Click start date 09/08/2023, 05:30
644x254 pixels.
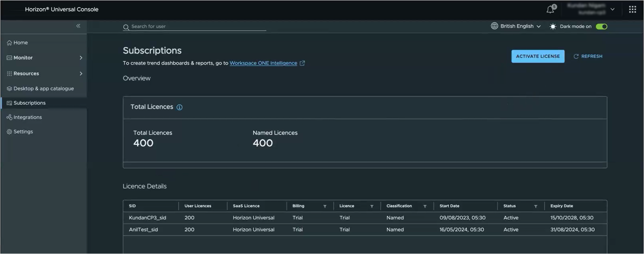click(463, 218)
